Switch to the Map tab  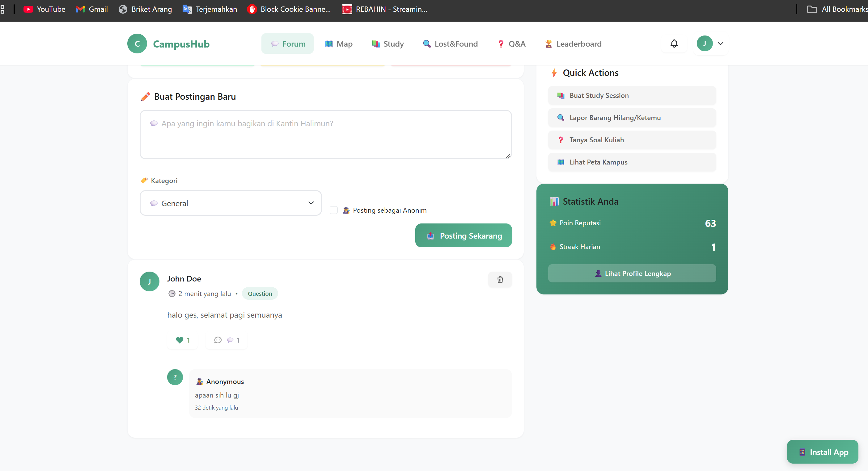click(x=339, y=44)
